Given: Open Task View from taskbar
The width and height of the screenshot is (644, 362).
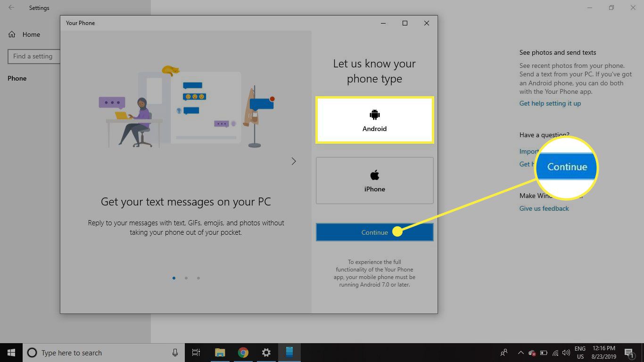Looking at the screenshot, I should [x=196, y=353].
